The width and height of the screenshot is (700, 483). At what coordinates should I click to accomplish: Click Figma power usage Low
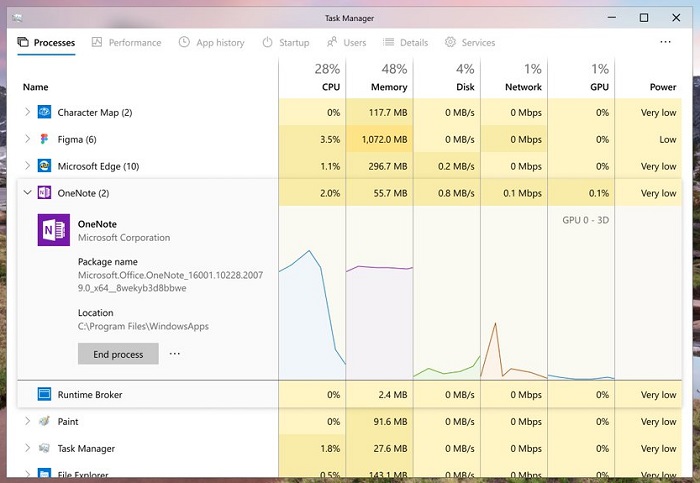pyautogui.click(x=668, y=139)
